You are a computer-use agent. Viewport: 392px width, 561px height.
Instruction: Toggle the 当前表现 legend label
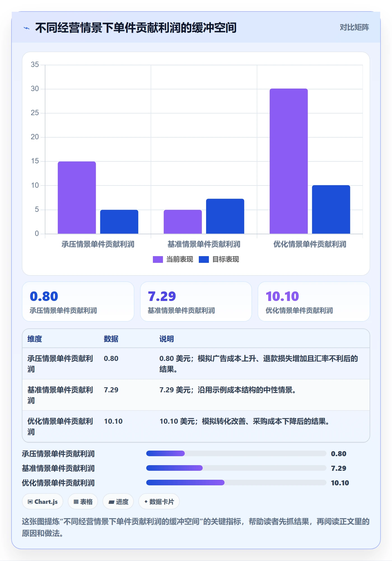coord(180,259)
